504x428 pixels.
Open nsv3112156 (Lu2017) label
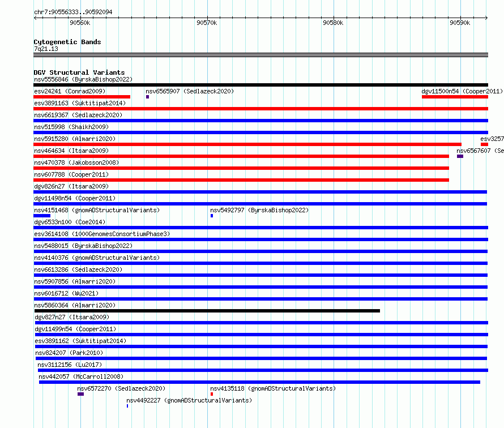(70, 365)
